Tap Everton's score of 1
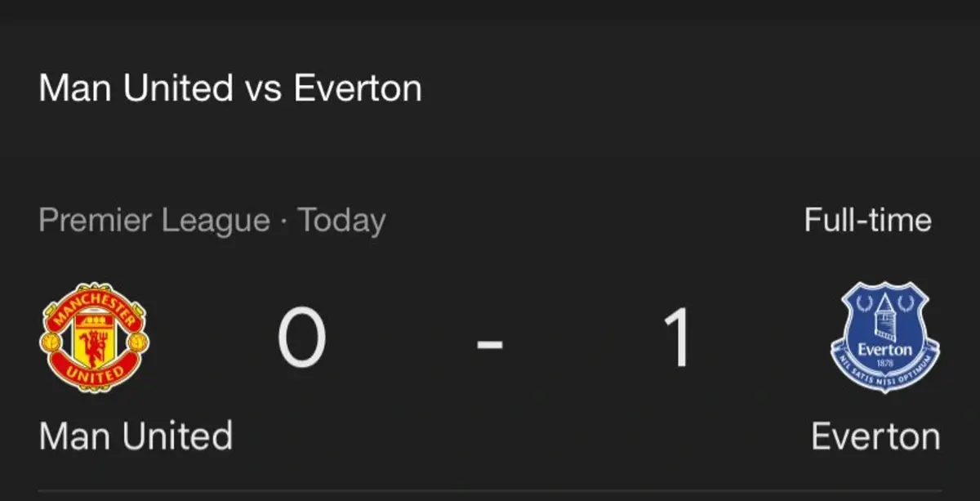980x501 pixels. [678, 338]
